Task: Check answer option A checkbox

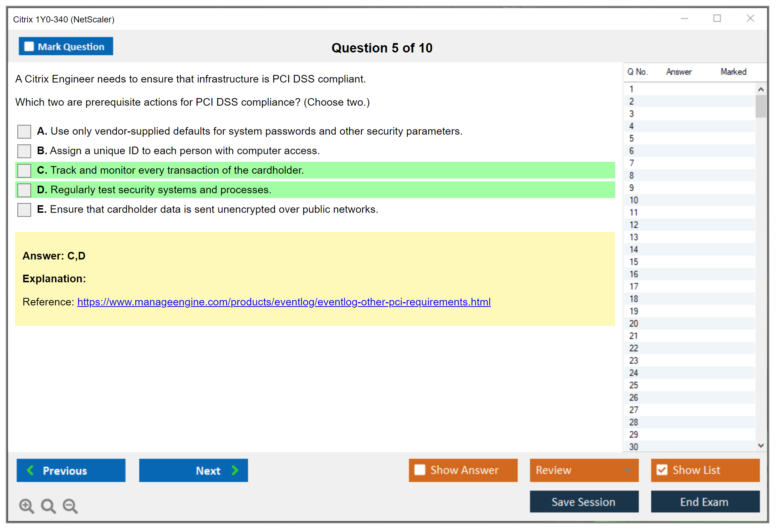Action: [24, 131]
